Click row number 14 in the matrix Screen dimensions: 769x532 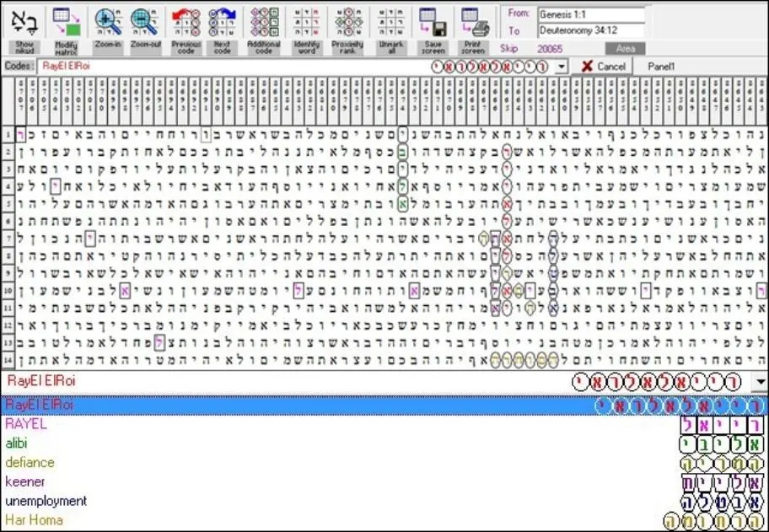point(8,360)
